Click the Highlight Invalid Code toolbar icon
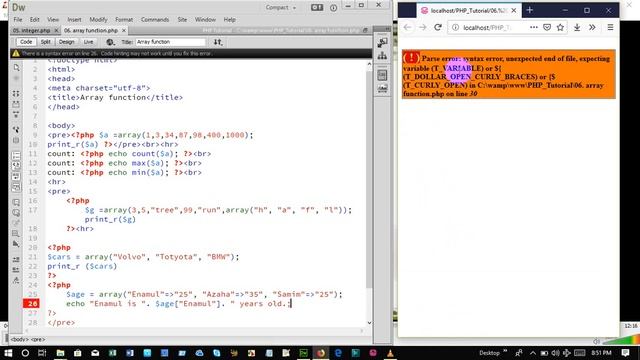 coord(16,166)
